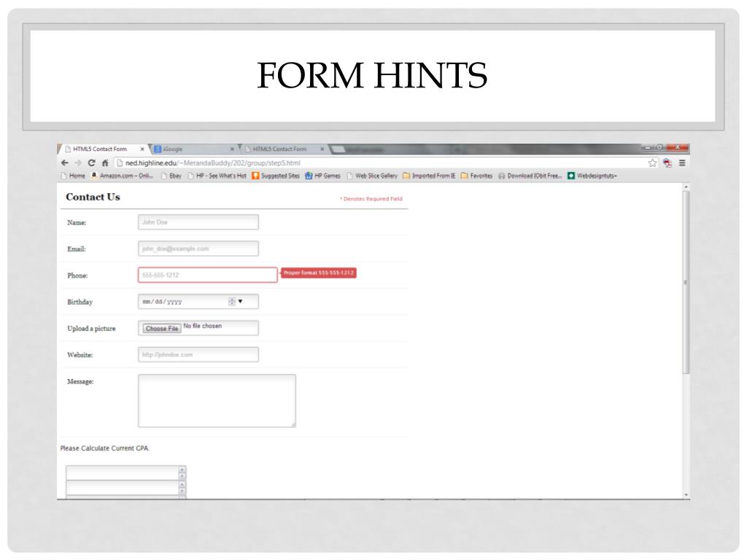Open the Birthday calendar dropdown arrow
The height and width of the screenshot is (560, 747).
pyautogui.click(x=240, y=301)
